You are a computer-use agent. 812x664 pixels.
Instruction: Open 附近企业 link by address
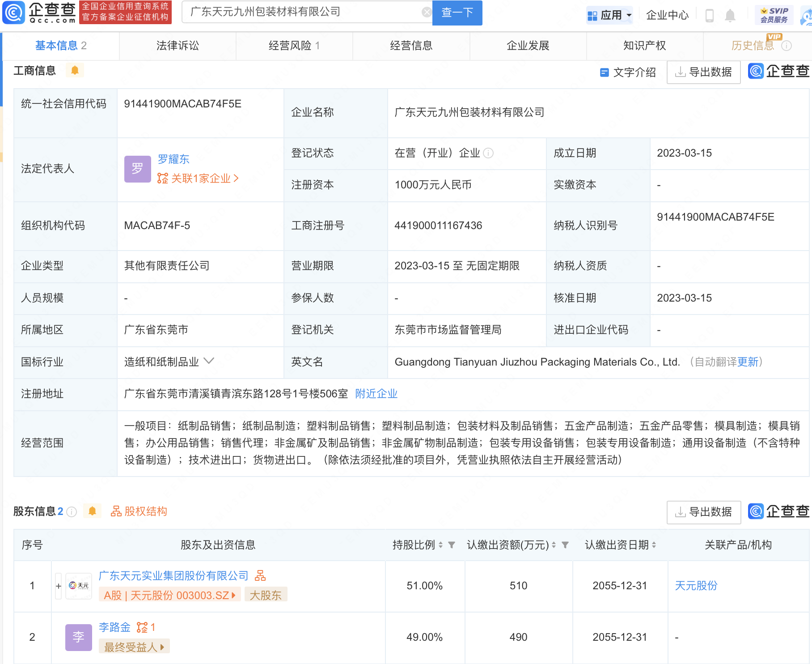point(376,394)
